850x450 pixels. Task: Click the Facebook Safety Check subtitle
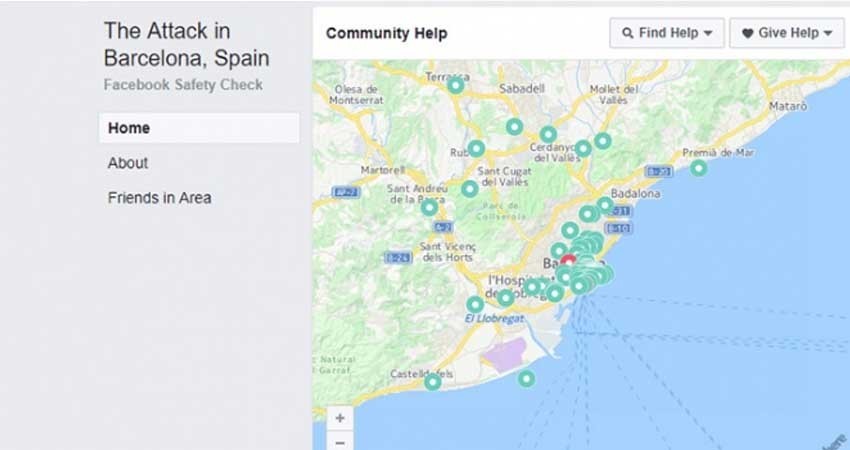183,85
